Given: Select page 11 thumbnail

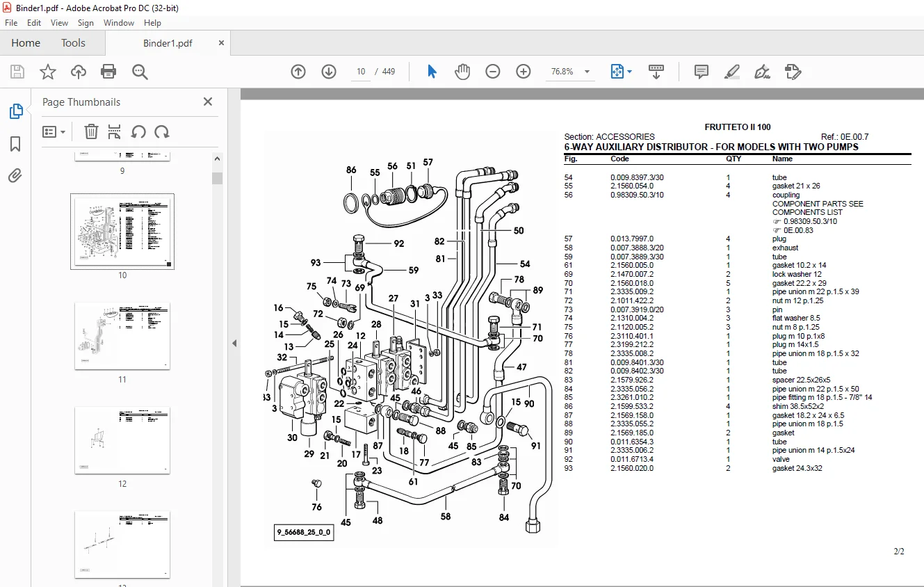Looking at the screenshot, I should [x=122, y=335].
